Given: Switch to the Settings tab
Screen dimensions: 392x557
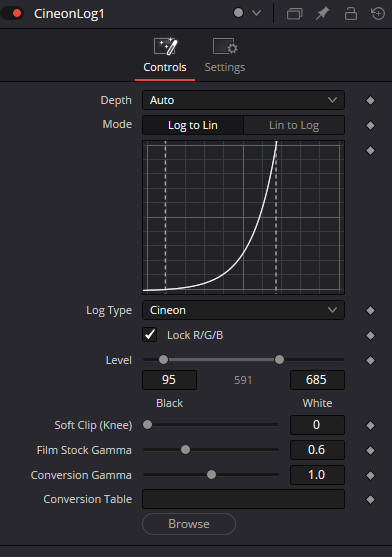Looking at the screenshot, I should (x=225, y=56).
